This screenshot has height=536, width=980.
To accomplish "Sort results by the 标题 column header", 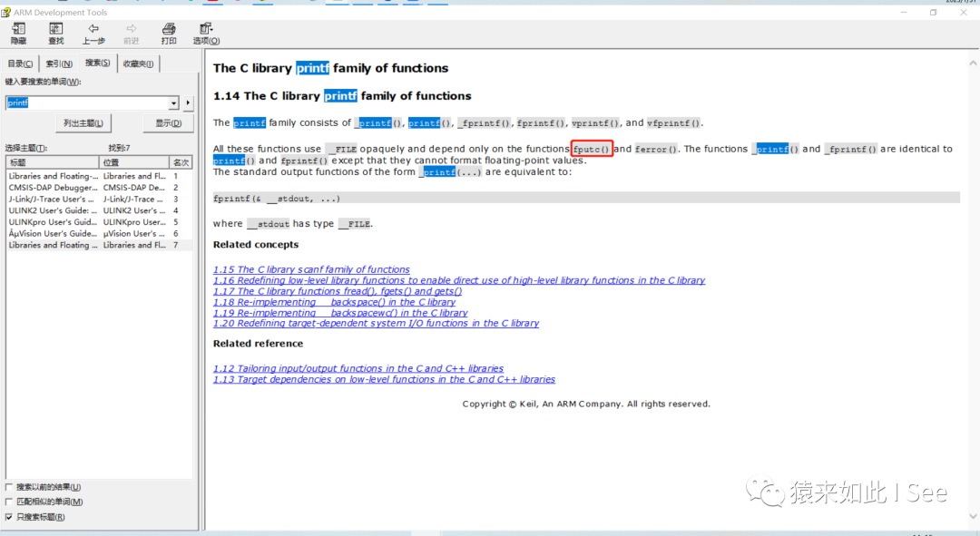I will coord(53,162).
